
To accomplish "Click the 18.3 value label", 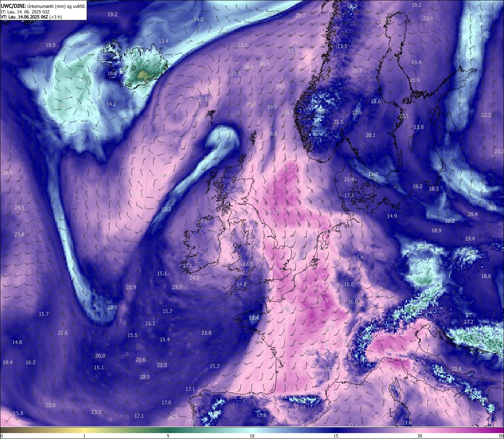I will click(x=434, y=189).
